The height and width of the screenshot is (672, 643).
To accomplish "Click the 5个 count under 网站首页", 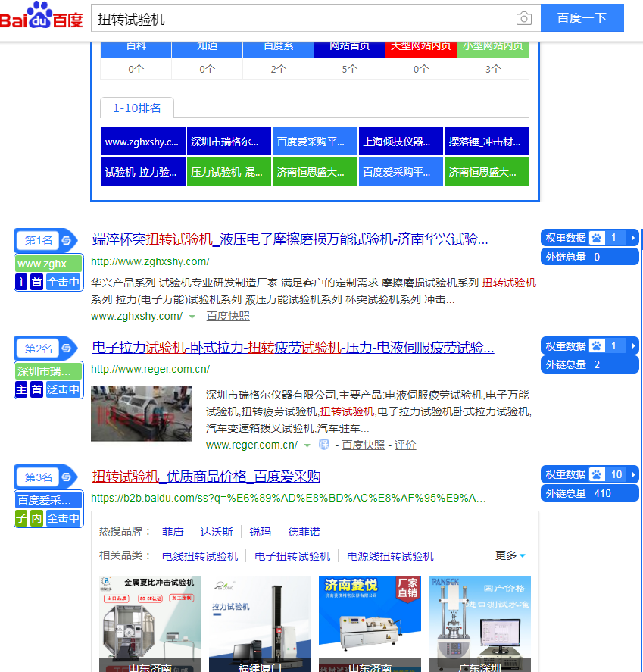I will [x=349, y=69].
